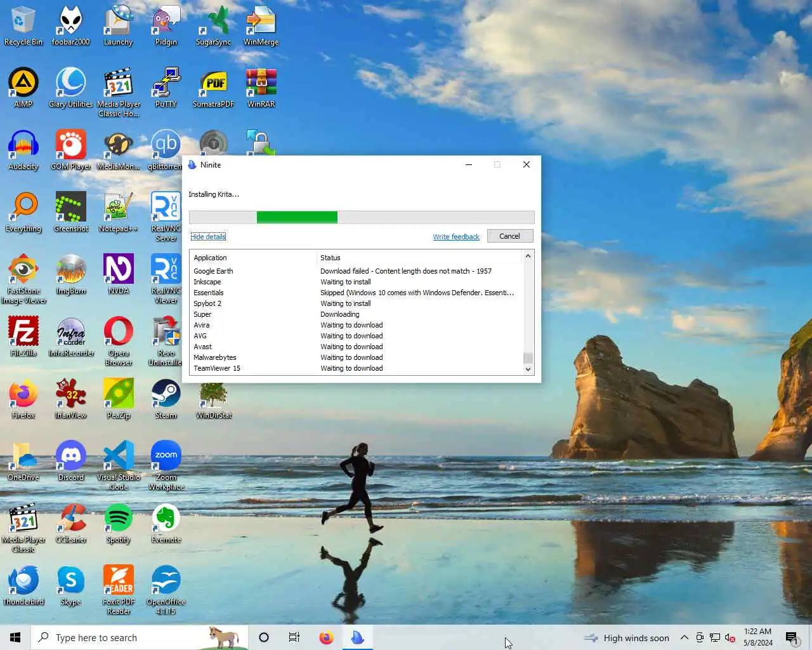Click the Glary Utilities icon
The image size is (812, 650).
point(70,88)
